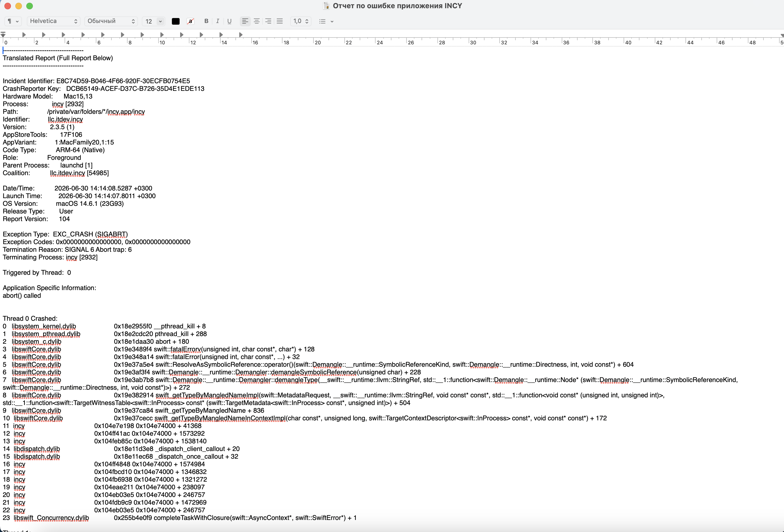This screenshot has width=784, height=532.
Task: Click the window title Отчет по ошибке приложения INCY
Action: pos(397,6)
